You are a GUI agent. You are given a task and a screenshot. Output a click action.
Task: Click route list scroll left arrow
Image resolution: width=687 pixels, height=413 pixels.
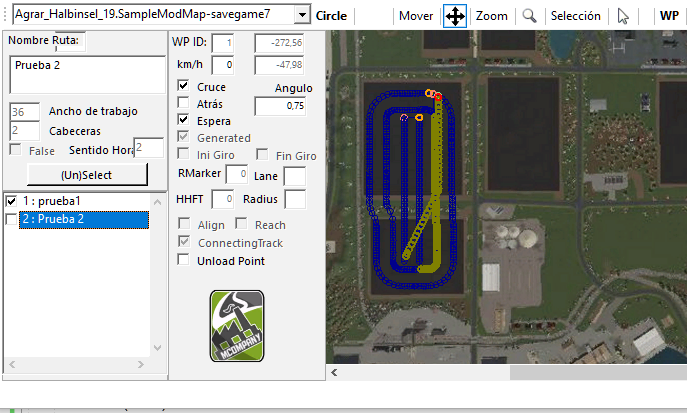(12, 364)
